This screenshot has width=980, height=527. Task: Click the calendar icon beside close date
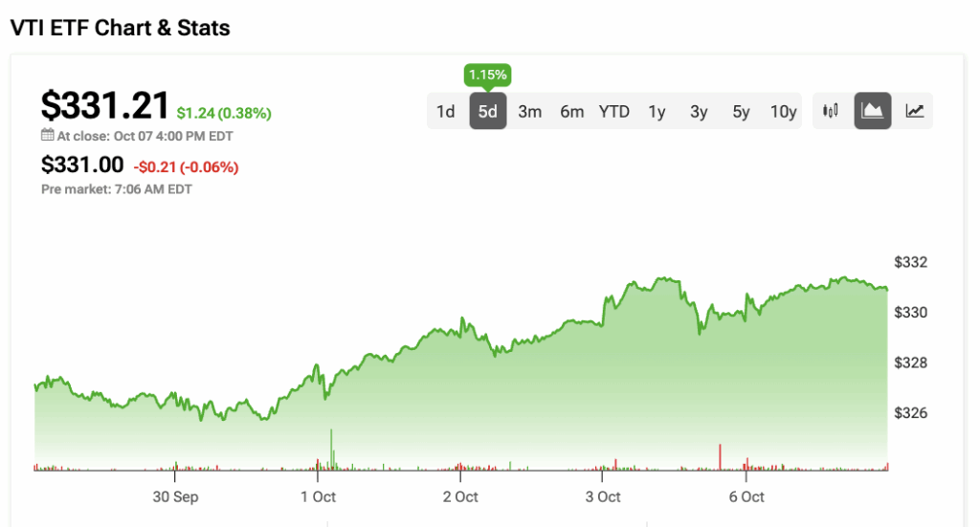pyautogui.click(x=48, y=136)
